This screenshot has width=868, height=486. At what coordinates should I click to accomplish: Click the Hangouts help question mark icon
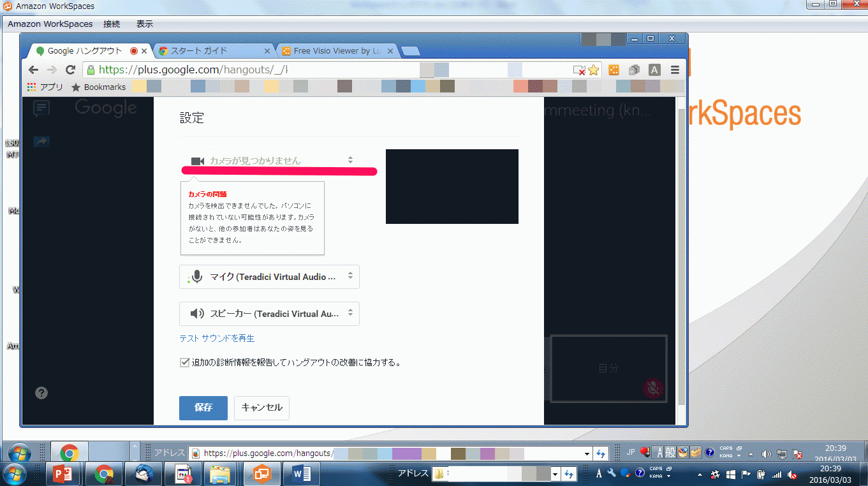pyautogui.click(x=41, y=393)
